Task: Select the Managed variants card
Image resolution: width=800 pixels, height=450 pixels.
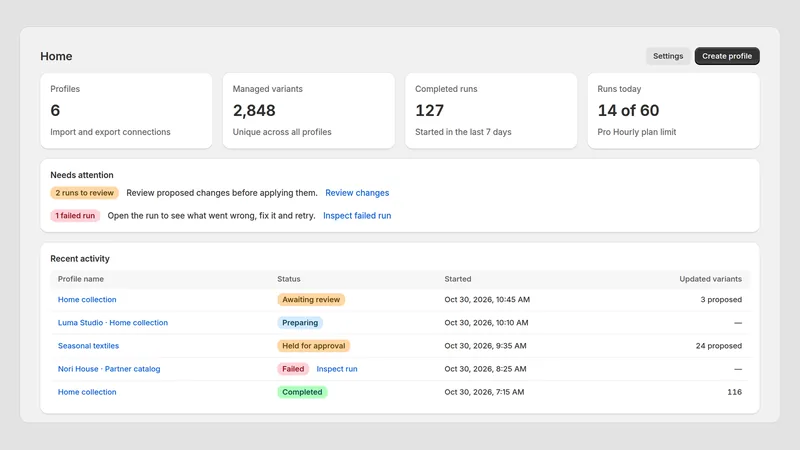Action: (309, 111)
